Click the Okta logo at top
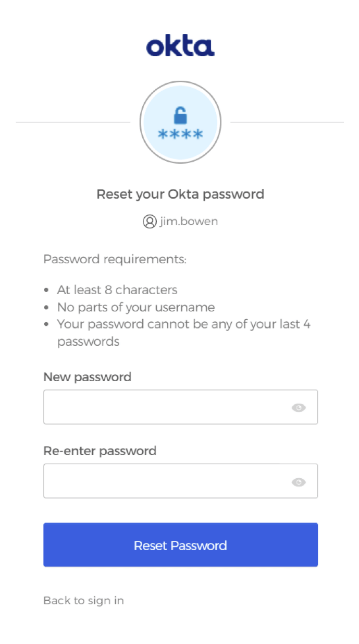Image resolution: width=359 pixels, height=644 pixels. pos(180,46)
